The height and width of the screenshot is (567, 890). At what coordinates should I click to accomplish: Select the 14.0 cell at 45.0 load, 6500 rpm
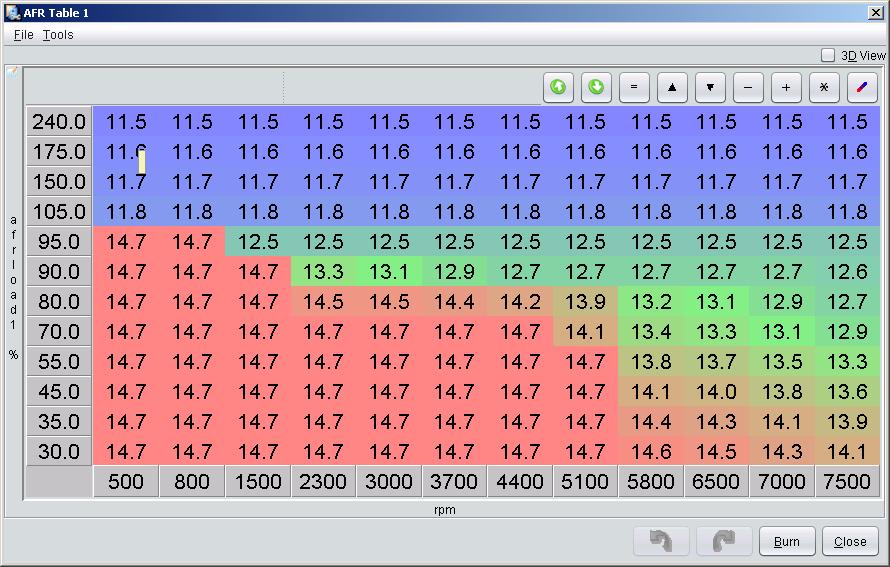pos(716,392)
